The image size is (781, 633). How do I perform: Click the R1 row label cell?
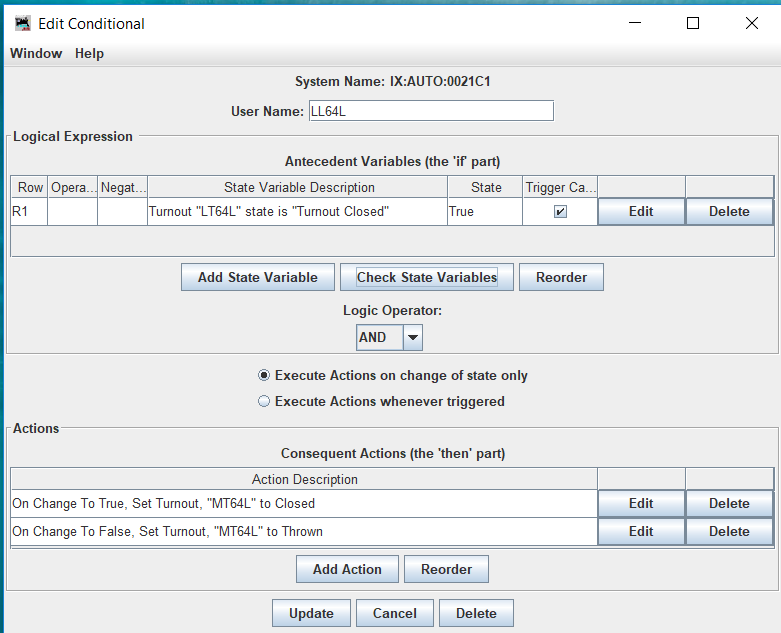click(29, 212)
